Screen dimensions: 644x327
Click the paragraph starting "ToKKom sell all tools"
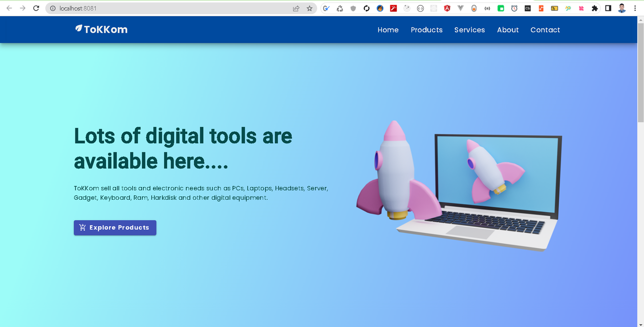(201, 193)
